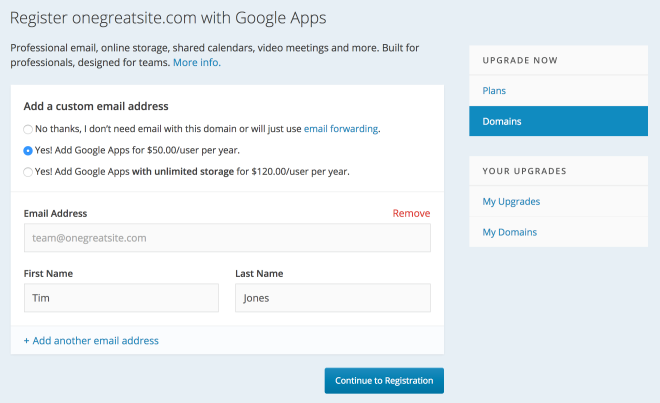
Task: Click the red Remove link
Action: (x=411, y=213)
